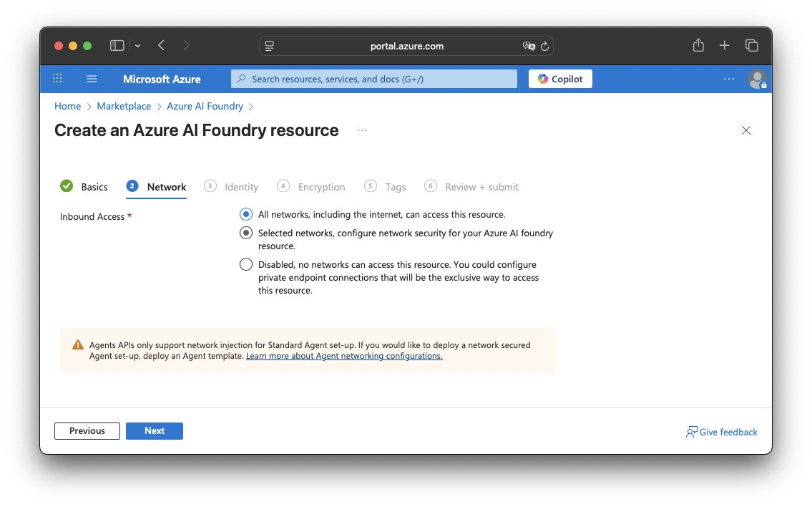Close the Create resource blade
This screenshot has width=812, height=507.
click(745, 130)
